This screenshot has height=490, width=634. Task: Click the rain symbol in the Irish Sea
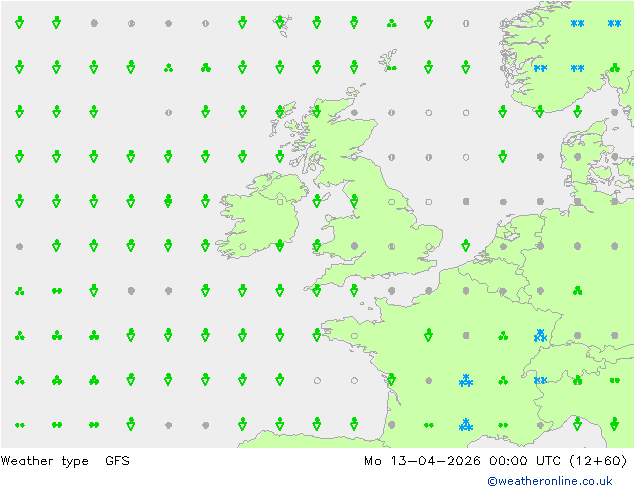[317, 201]
